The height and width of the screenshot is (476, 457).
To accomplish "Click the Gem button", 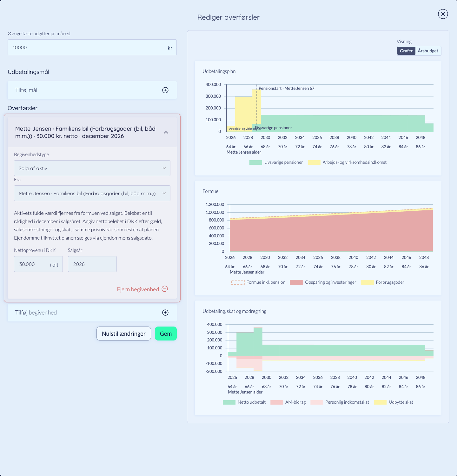I will (166, 334).
